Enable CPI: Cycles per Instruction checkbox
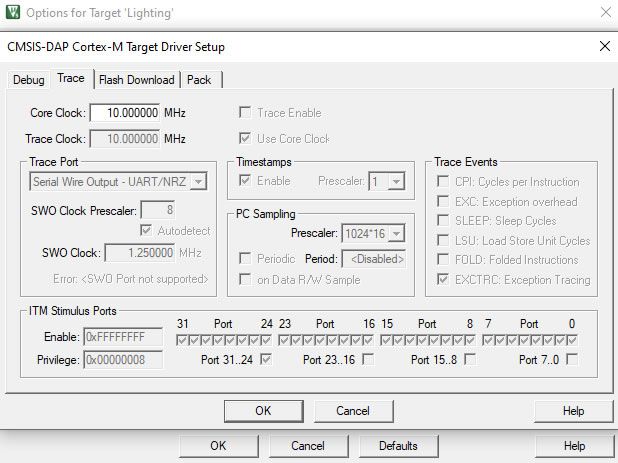618x463 pixels. point(443,182)
